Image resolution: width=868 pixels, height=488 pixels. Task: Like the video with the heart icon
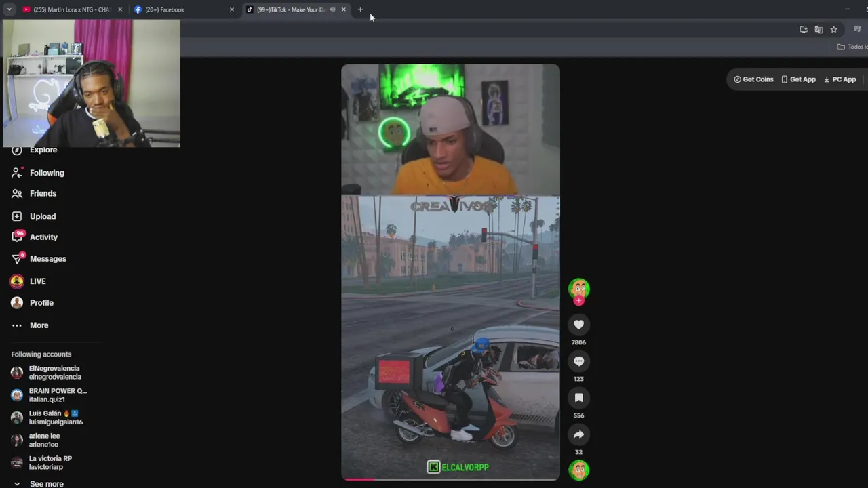pos(578,325)
